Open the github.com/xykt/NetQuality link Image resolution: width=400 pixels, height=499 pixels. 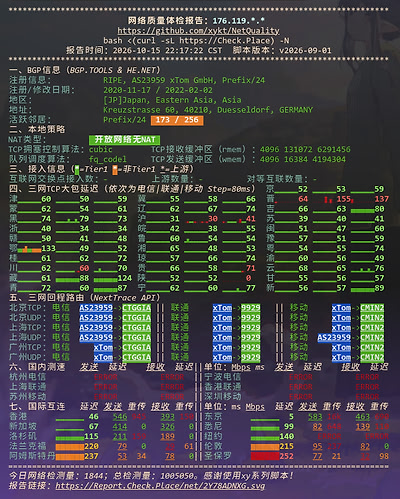click(x=198, y=31)
